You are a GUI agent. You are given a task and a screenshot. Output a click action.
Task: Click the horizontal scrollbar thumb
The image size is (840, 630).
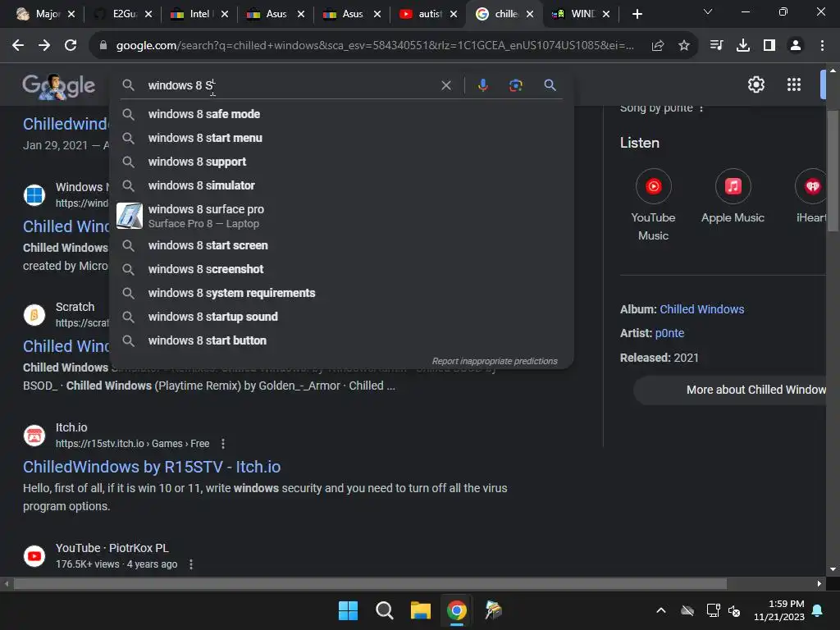point(370,583)
